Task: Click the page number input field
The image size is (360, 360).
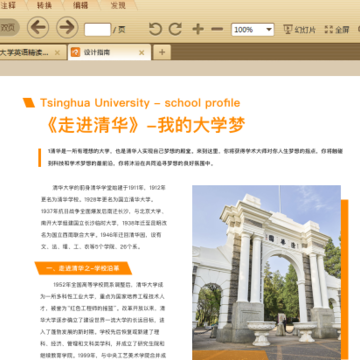Action: click(97, 30)
